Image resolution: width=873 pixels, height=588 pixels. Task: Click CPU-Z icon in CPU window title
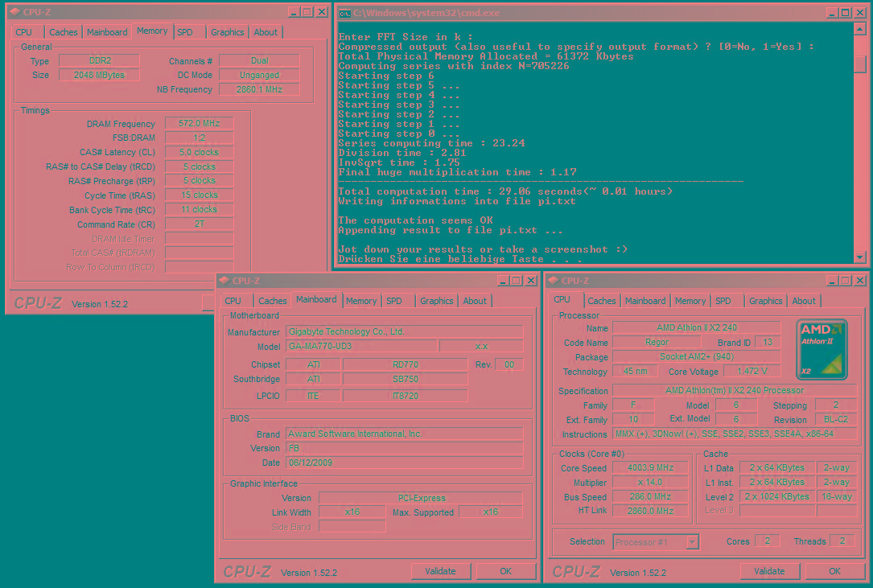[554, 281]
